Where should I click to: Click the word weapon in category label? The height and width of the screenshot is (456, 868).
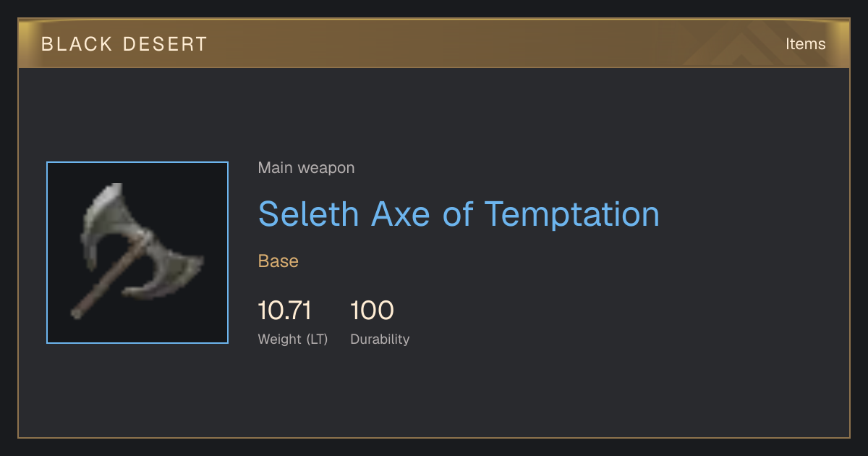(326, 168)
